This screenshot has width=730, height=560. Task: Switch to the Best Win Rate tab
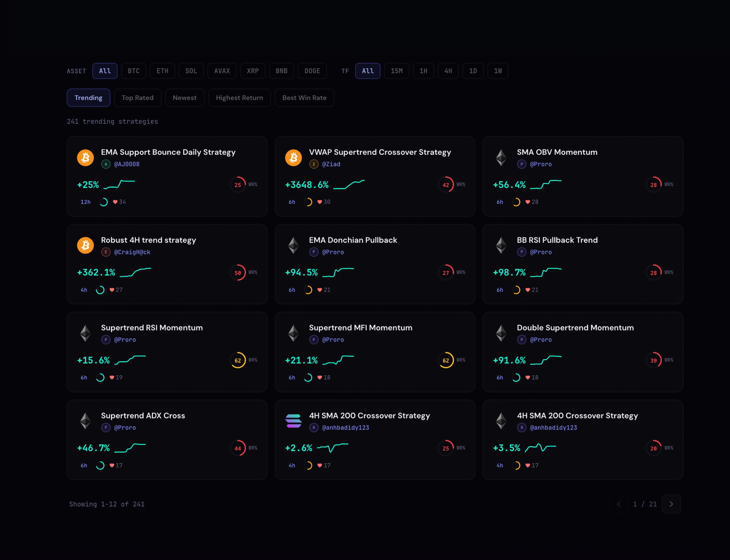pyautogui.click(x=304, y=98)
